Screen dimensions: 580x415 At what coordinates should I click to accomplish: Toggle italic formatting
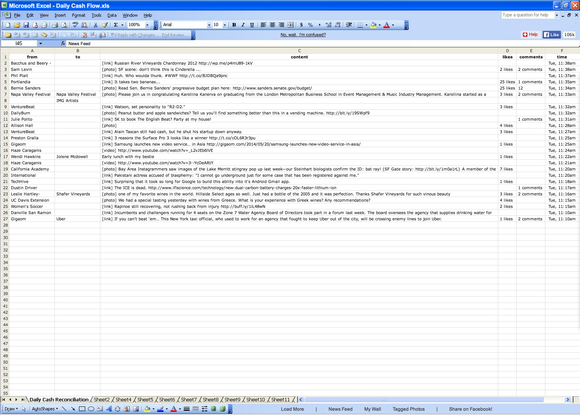(x=243, y=25)
